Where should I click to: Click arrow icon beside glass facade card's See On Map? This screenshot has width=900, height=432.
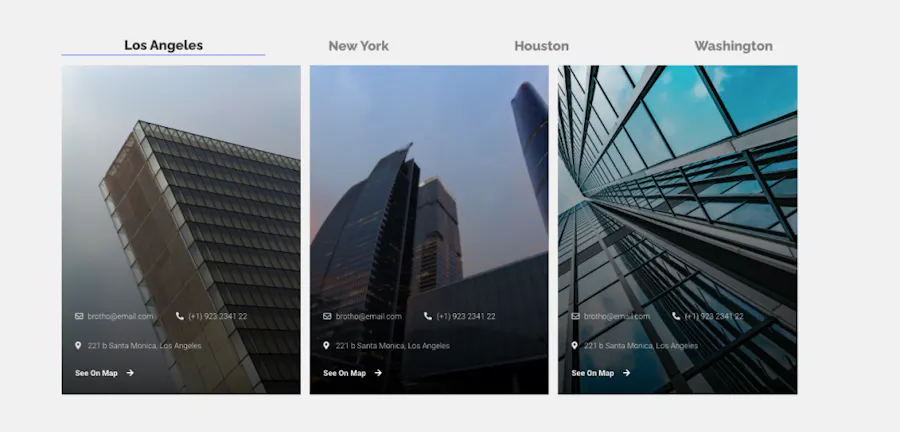(x=626, y=373)
